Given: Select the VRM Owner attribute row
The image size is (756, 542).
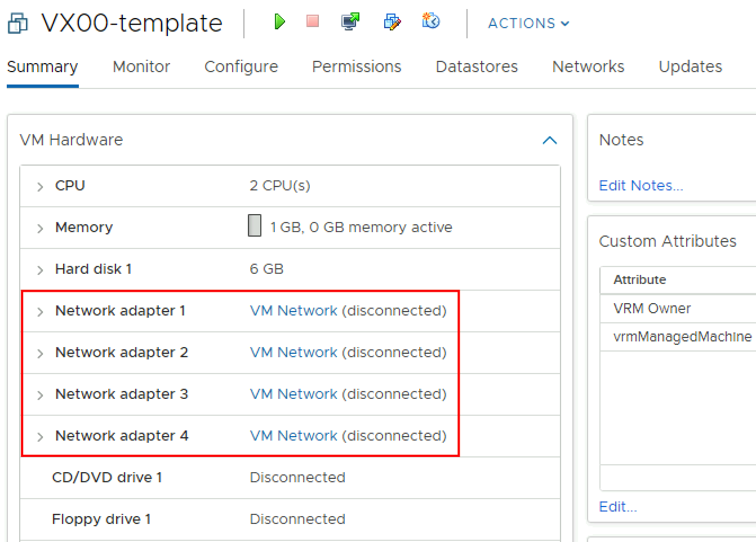Looking at the screenshot, I should pos(652,308).
